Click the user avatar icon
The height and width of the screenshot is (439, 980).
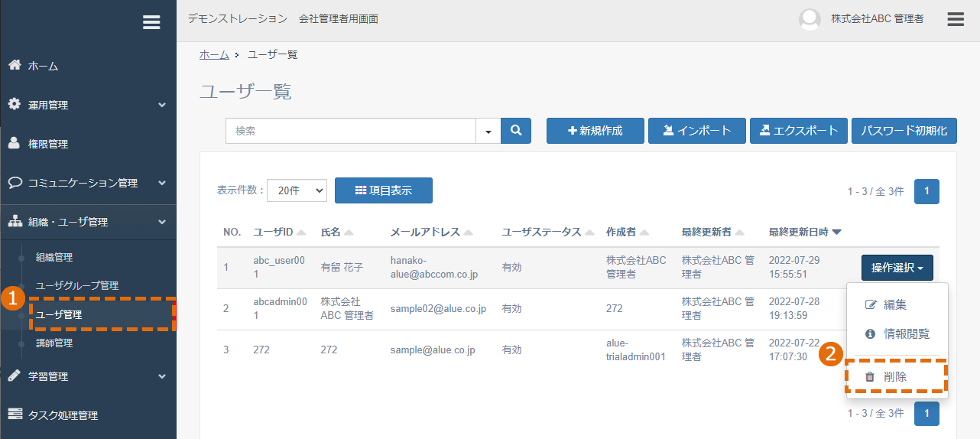[x=810, y=20]
